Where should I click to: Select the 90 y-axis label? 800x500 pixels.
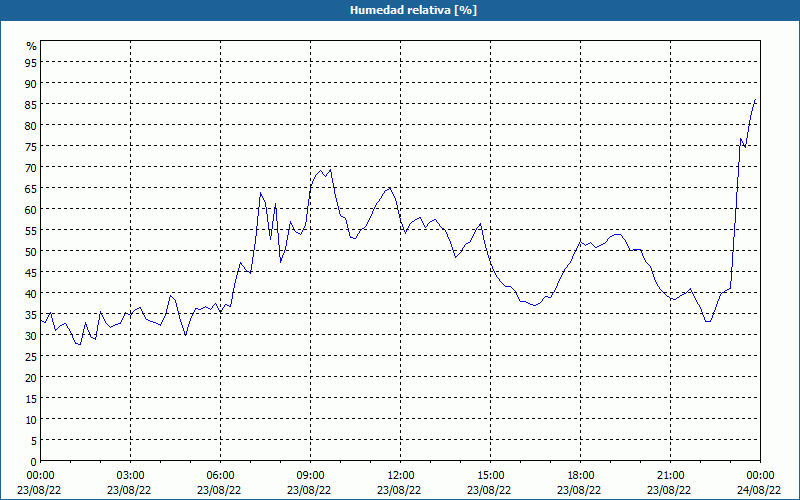click(31, 83)
